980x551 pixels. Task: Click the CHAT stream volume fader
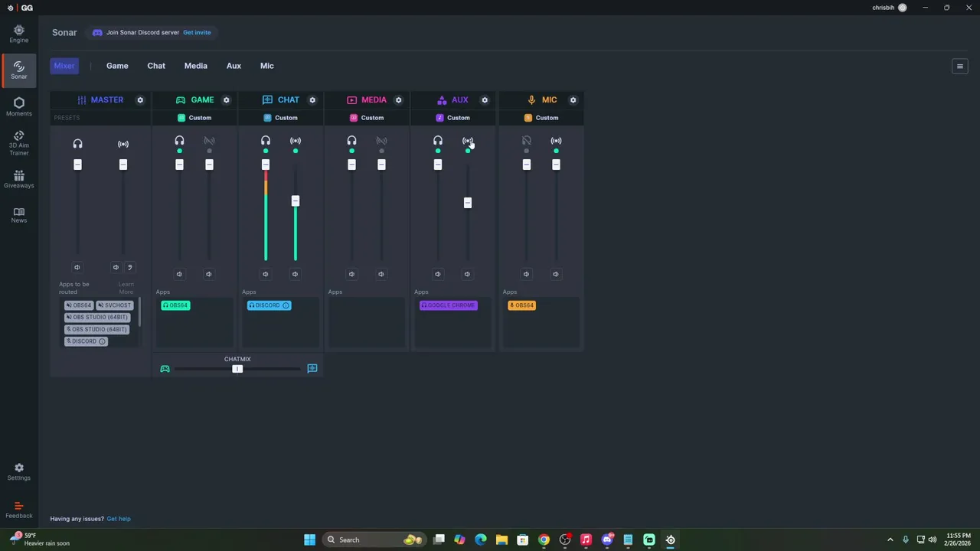pos(296,201)
